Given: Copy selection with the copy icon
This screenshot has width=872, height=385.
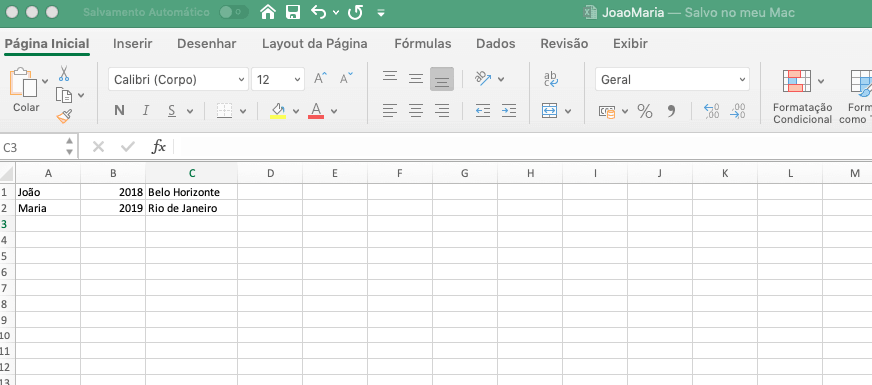Looking at the screenshot, I should coord(64,95).
